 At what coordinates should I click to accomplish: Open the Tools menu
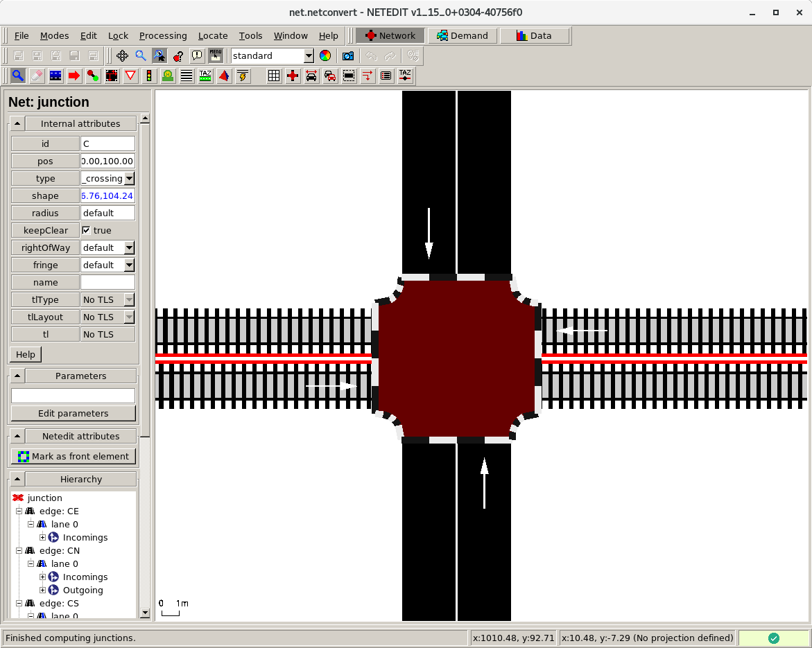click(x=250, y=36)
